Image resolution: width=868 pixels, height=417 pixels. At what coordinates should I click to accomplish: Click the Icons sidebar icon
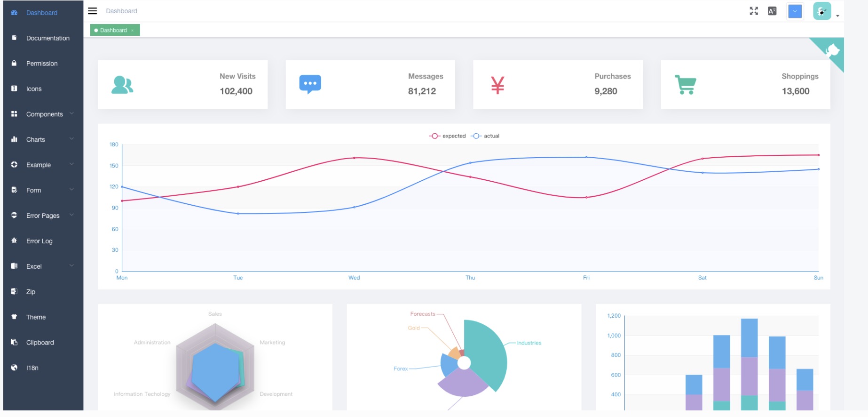tap(14, 88)
